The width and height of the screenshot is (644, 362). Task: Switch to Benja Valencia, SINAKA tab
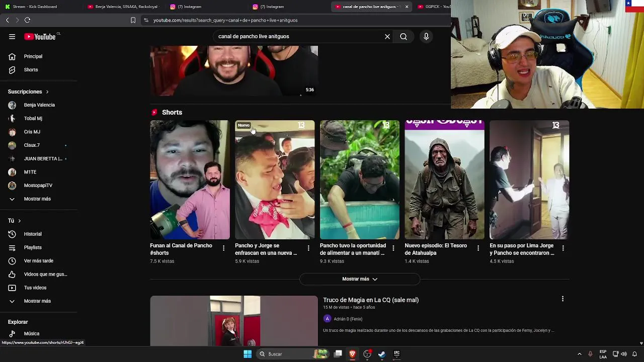click(x=124, y=7)
